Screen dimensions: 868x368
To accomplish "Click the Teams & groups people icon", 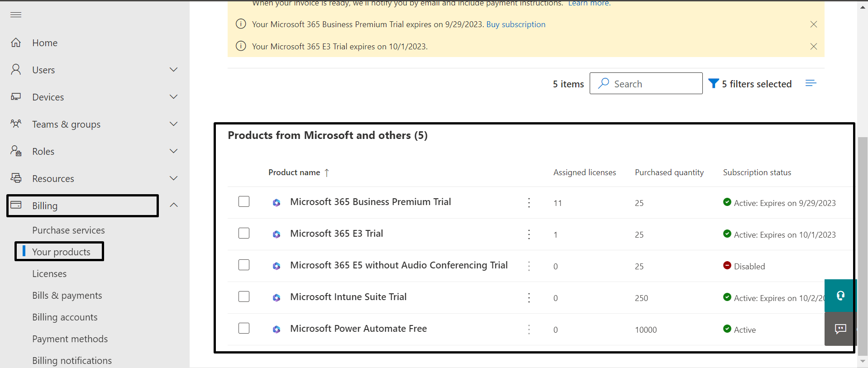I will pos(16,124).
